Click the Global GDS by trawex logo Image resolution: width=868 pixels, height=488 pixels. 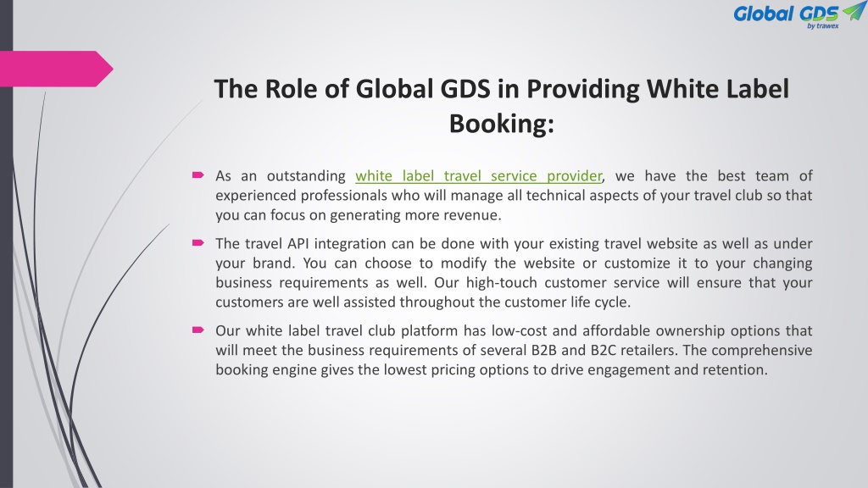click(798, 15)
